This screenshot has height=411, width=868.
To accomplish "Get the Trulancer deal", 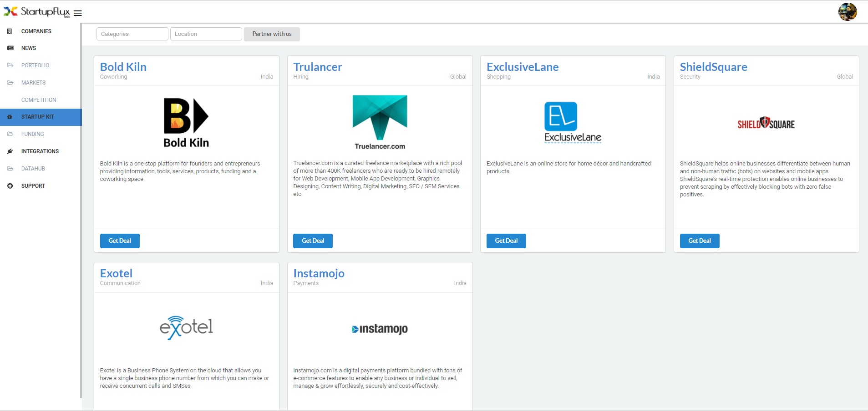I will 313,241.
